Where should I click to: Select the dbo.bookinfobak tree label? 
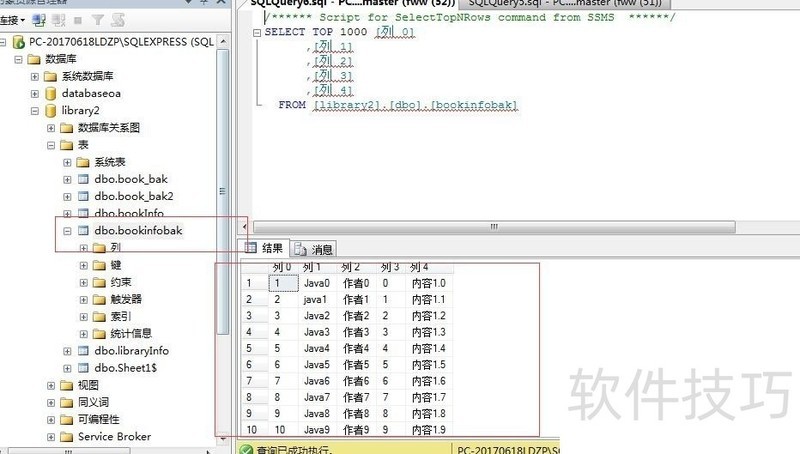pos(138,231)
